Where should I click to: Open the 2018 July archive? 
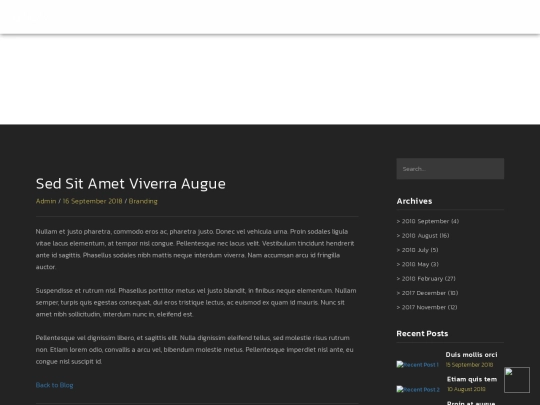417,250
